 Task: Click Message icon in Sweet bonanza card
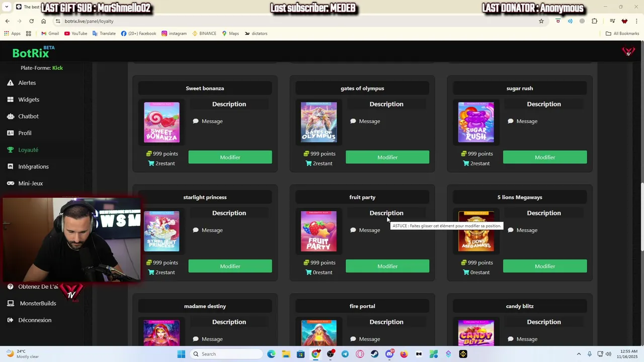[x=196, y=121]
